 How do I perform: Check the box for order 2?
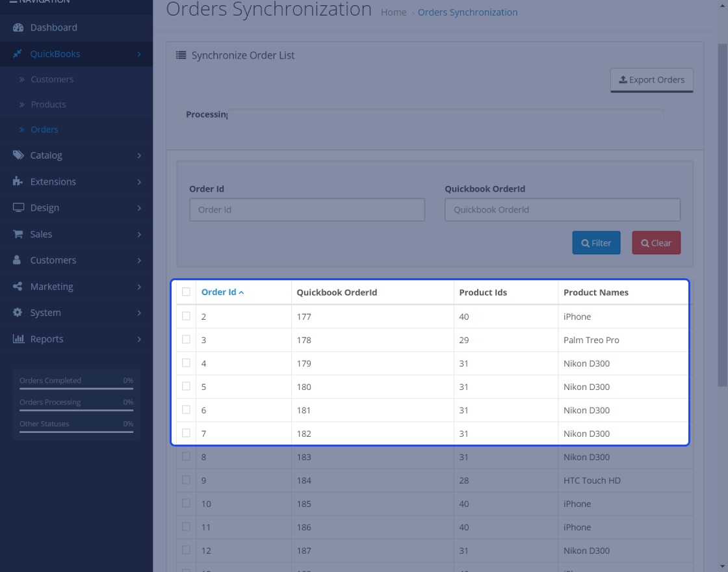[186, 316]
